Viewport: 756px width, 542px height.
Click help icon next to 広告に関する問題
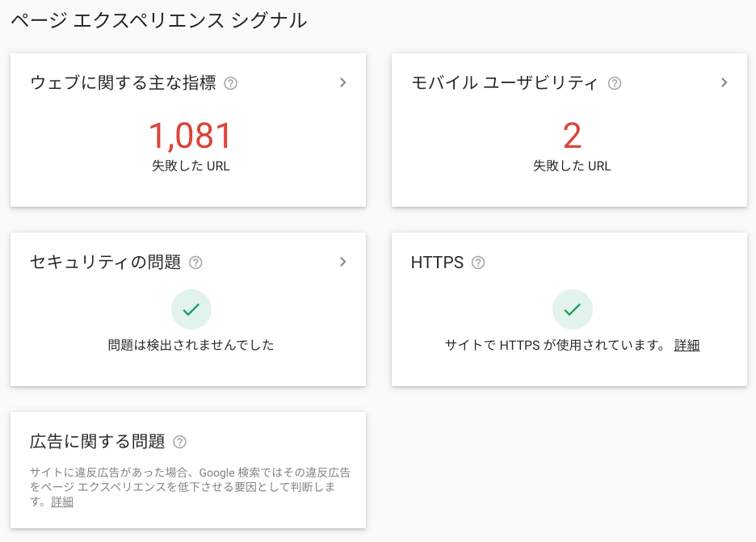click(x=179, y=442)
